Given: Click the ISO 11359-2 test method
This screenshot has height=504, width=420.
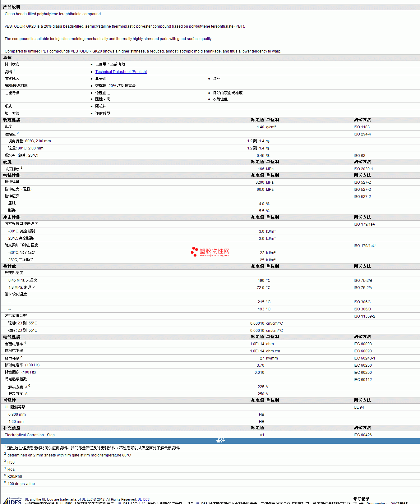Looking at the screenshot, I should click(x=364, y=316).
